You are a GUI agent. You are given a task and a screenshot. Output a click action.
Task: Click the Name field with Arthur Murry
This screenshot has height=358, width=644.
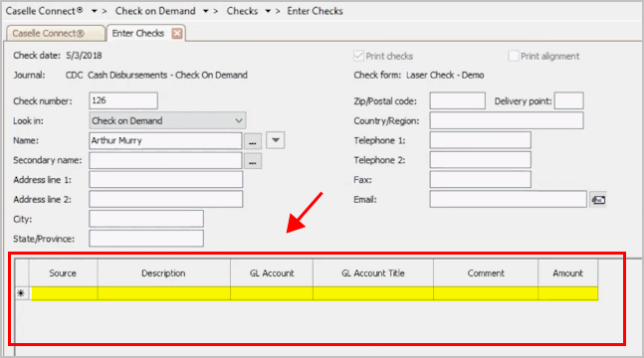(x=165, y=141)
